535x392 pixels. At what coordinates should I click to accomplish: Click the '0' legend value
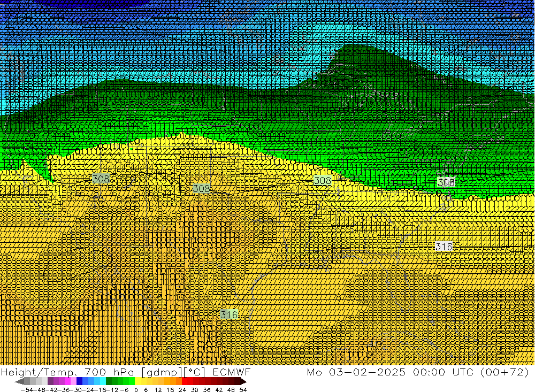tap(136, 390)
